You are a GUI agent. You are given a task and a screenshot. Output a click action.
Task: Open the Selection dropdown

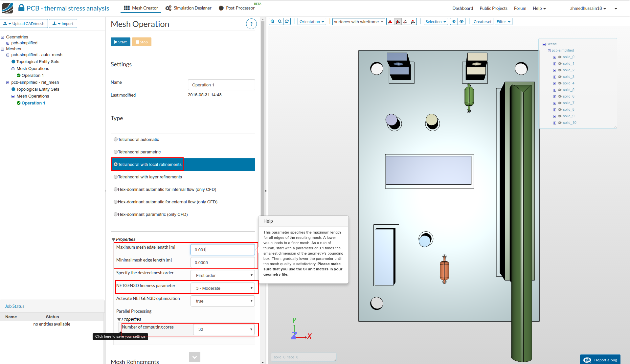[436, 22]
